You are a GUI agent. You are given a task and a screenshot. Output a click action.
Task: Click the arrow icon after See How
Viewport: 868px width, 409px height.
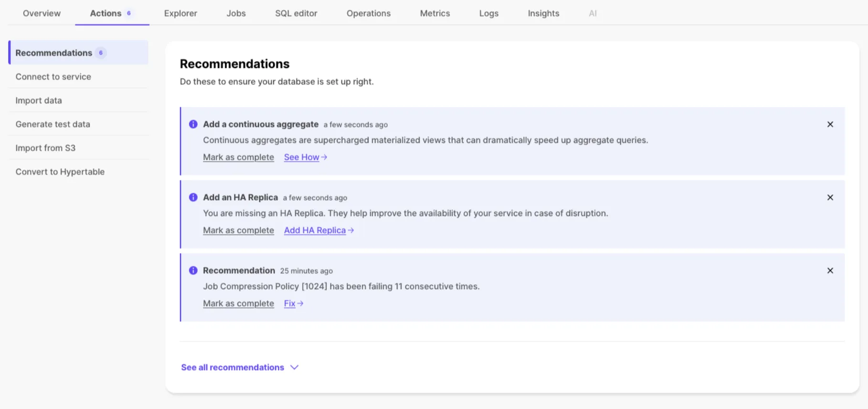(324, 157)
